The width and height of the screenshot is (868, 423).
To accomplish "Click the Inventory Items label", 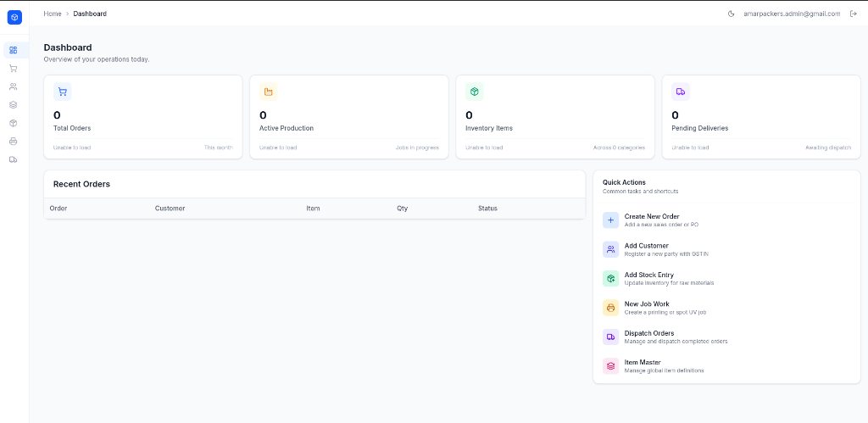I will coord(489,129).
